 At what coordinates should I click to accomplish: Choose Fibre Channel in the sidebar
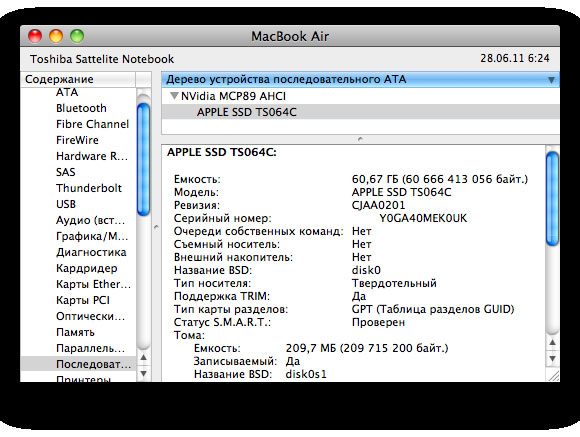[x=92, y=124]
